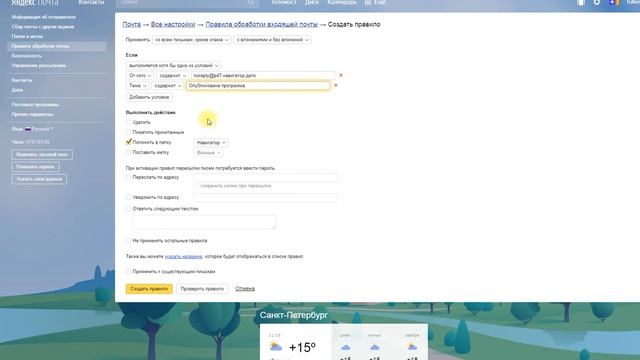Click the sender address input with noreply text
640x360 pixels.
coord(263,76)
